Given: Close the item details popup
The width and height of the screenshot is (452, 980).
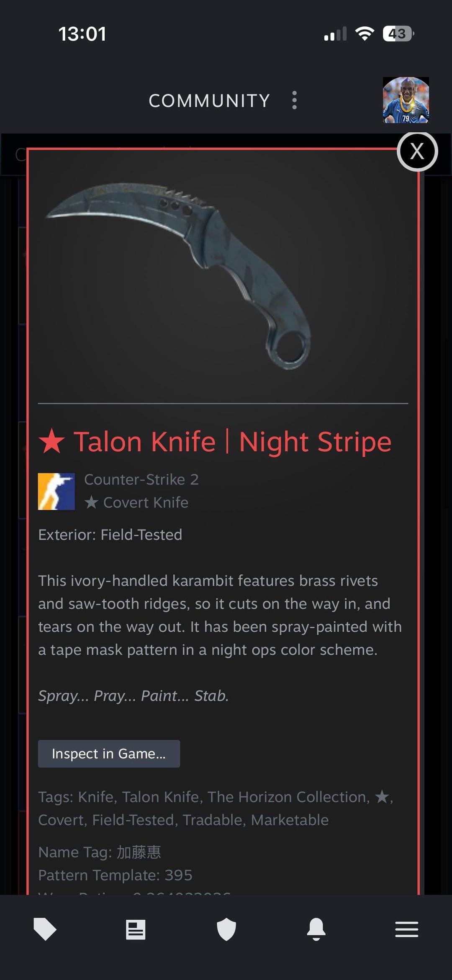Looking at the screenshot, I should coord(417,151).
